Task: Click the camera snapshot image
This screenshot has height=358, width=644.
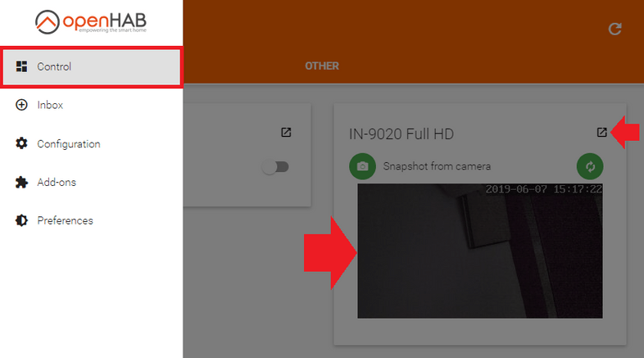Action: [x=480, y=251]
